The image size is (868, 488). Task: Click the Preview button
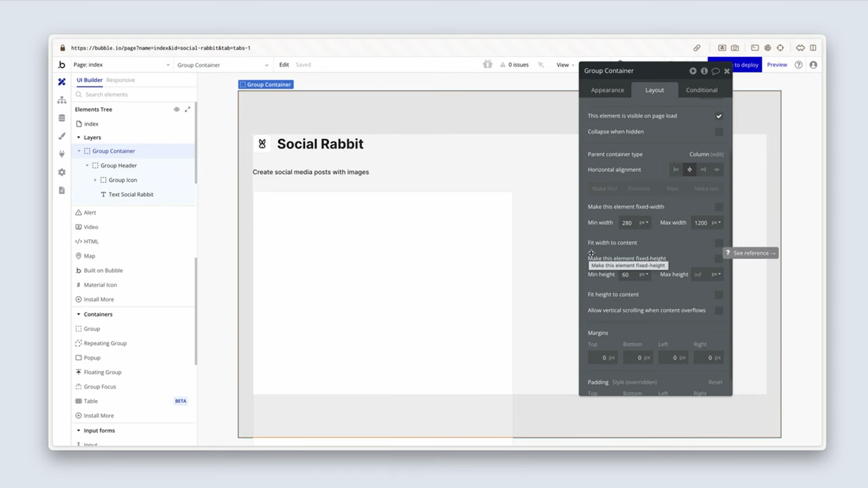pos(777,65)
